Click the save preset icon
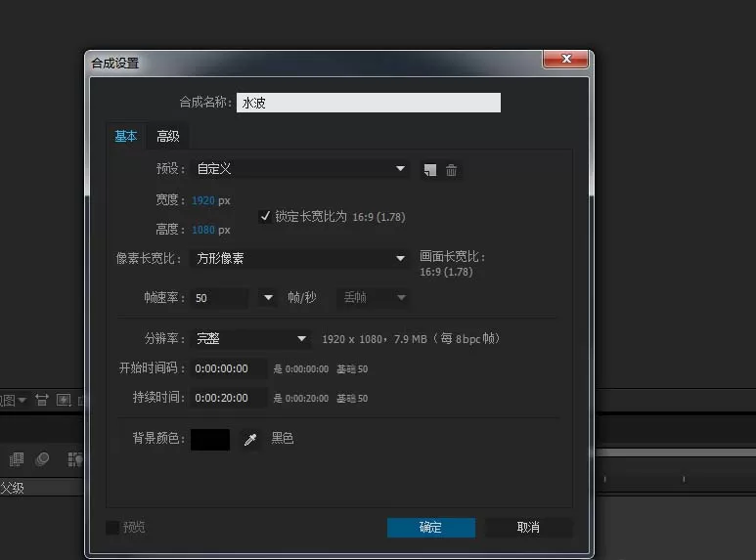Viewport: 756px width, 560px height. pos(430,170)
